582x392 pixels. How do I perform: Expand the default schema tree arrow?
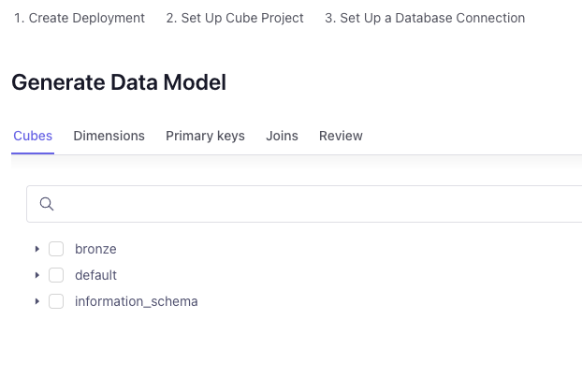click(x=37, y=275)
